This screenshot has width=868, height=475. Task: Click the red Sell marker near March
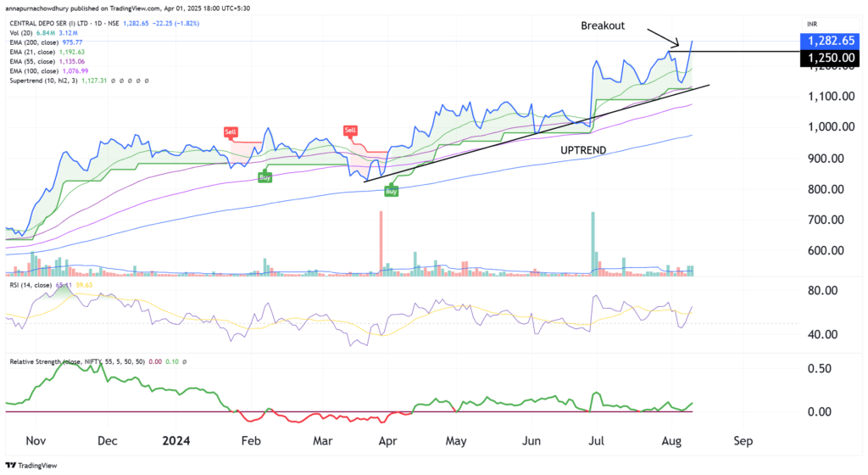[350, 130]
